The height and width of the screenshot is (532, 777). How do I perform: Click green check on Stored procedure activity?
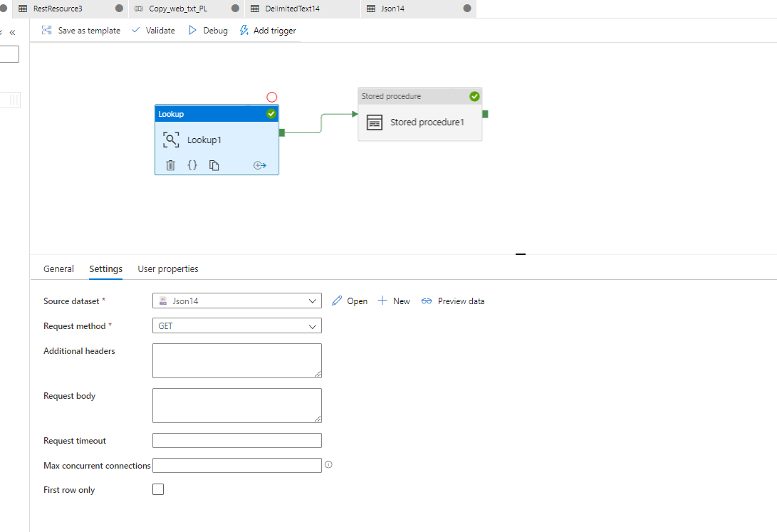coord(474,96)
